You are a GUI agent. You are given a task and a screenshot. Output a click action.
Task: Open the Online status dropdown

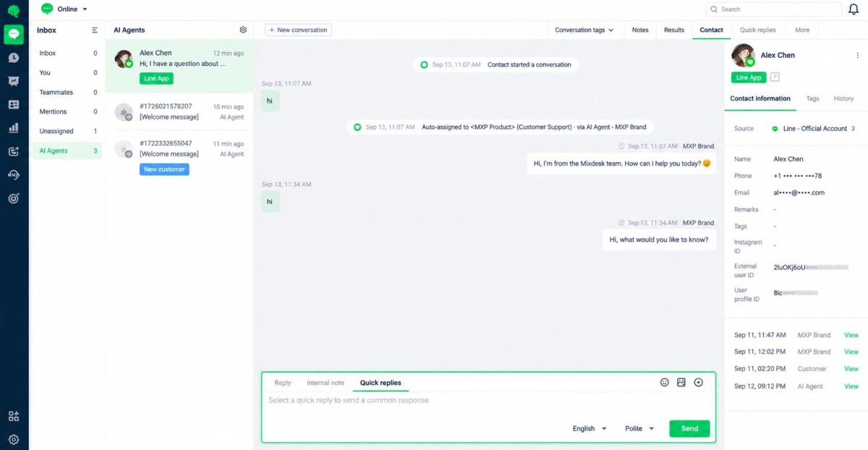[65, 9]
